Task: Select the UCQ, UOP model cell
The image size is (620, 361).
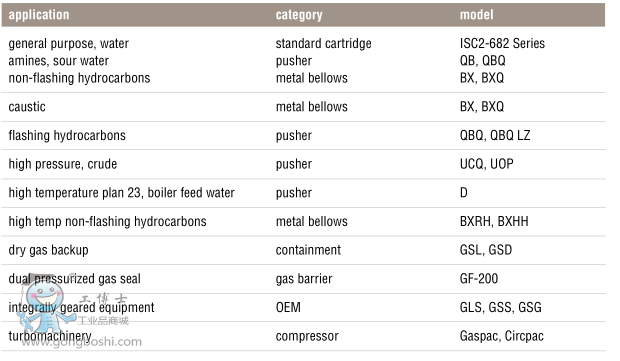Action: click(x=486, y=164)
